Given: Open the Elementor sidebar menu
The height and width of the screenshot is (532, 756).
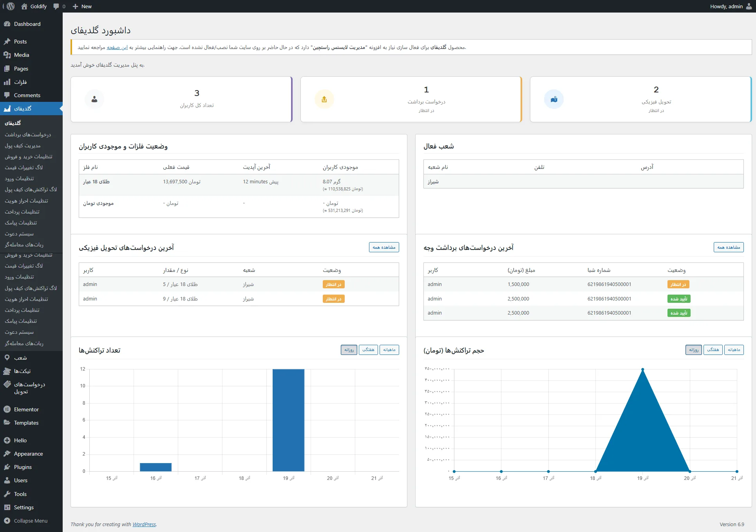Looking at the screenshot, I should pos(26,409).
